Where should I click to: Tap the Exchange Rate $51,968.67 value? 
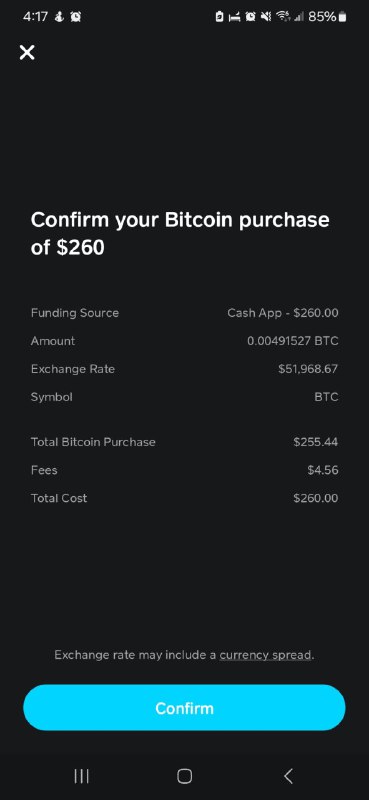point(308,369)
